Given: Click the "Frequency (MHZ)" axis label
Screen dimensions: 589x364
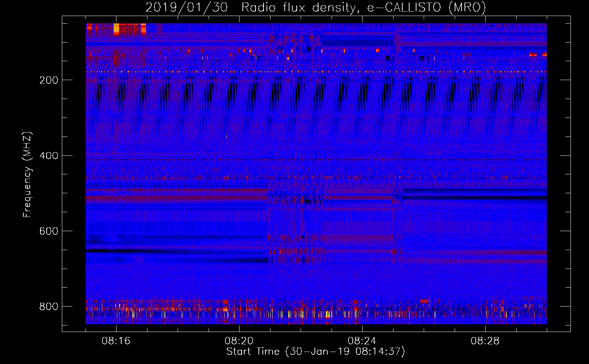Looking at the screenshot, I should coord(27,175).
